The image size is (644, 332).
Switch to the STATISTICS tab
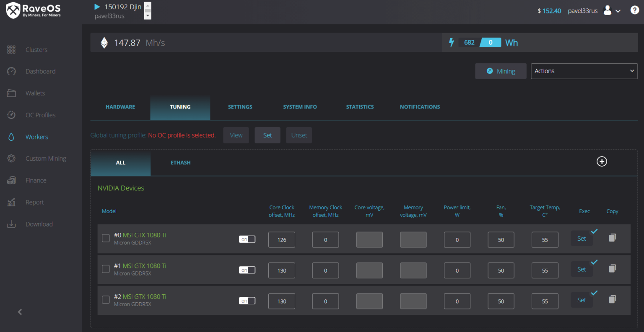pyautogui.click(x=360, y=107)
